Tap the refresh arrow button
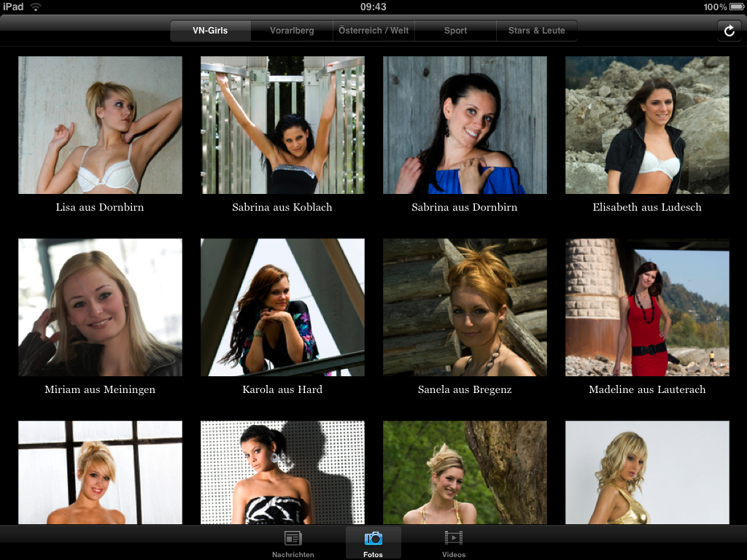This screenshot has width=747, height=560. (x=728, y=31)
